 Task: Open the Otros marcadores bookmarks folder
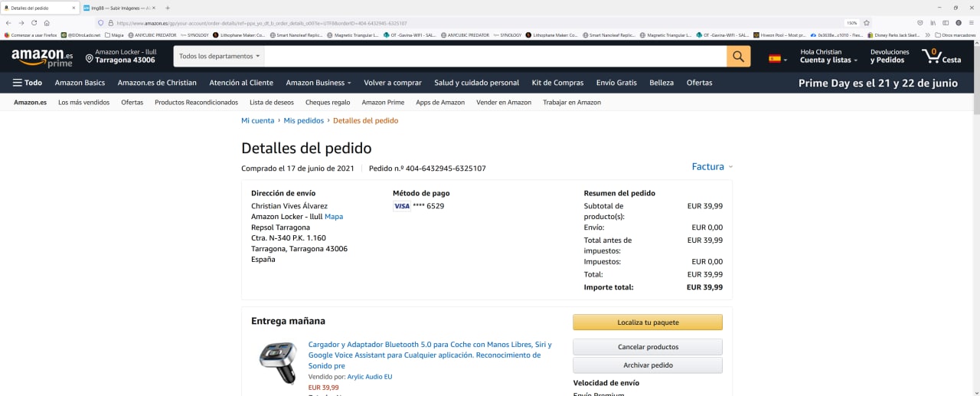955,35
